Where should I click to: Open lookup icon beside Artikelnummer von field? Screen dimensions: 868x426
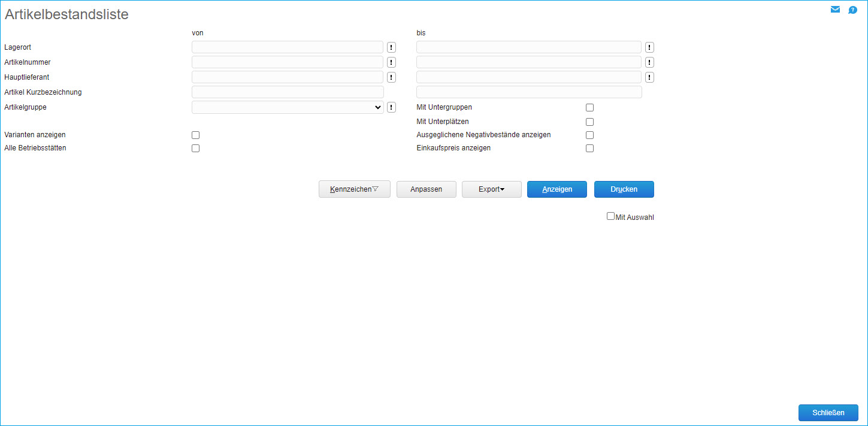click(392, 62)
